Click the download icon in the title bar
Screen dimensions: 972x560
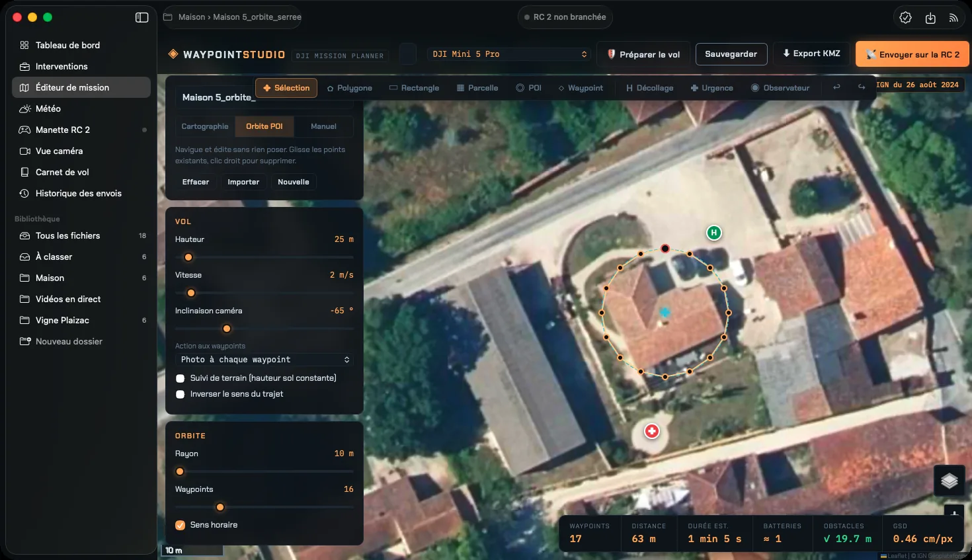[930, 18]
